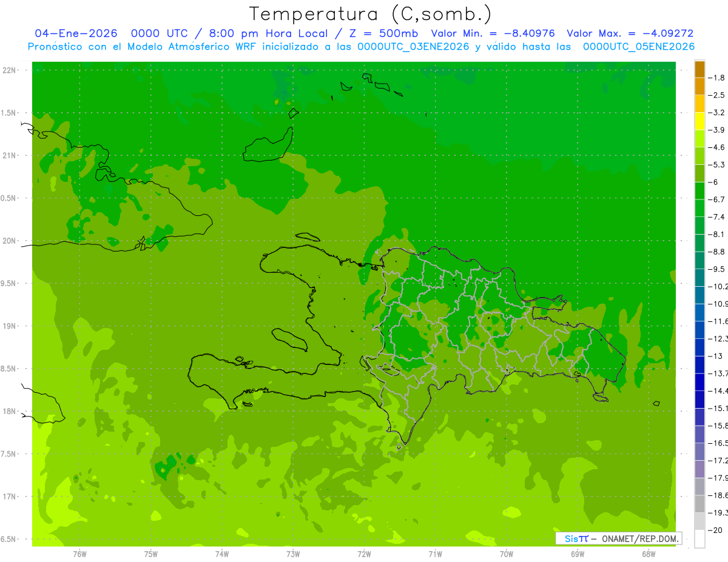
Task: Click the '72W' longitude axis label
Action: pyautogui.click(x=365, y=554)
